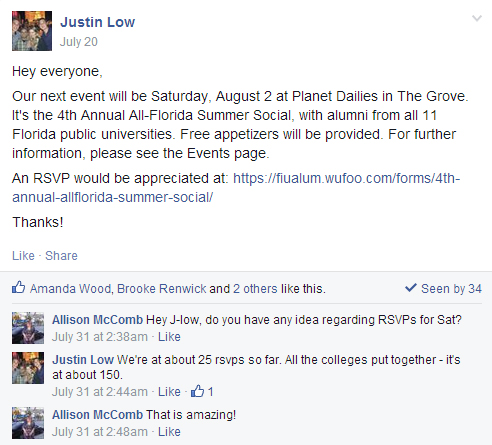Open Amanda Wood's profile
The height and width of the screenshot is (445, 492).
tap(70, 288)
